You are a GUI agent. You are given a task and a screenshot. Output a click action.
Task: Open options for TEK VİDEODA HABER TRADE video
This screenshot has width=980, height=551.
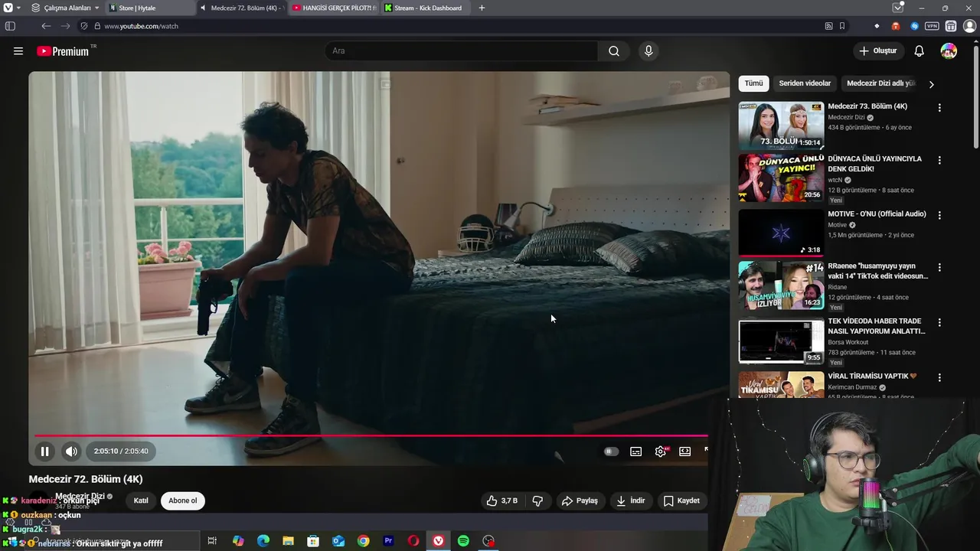tap(939, 323)
